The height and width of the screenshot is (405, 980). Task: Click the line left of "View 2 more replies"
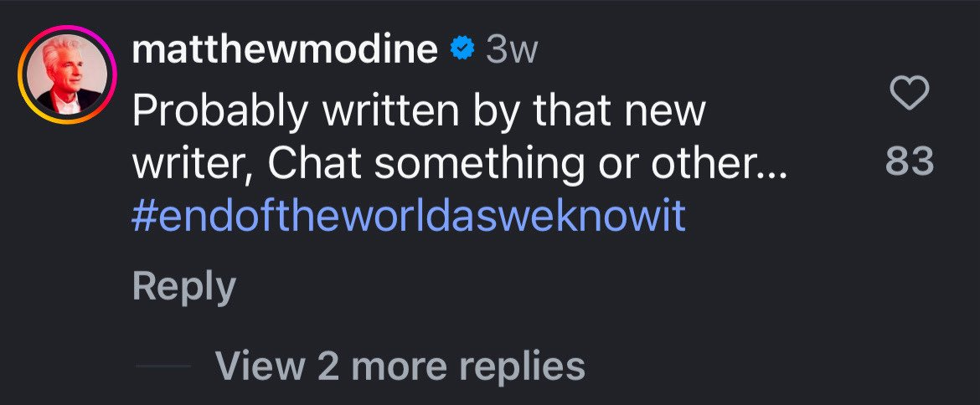162,367
